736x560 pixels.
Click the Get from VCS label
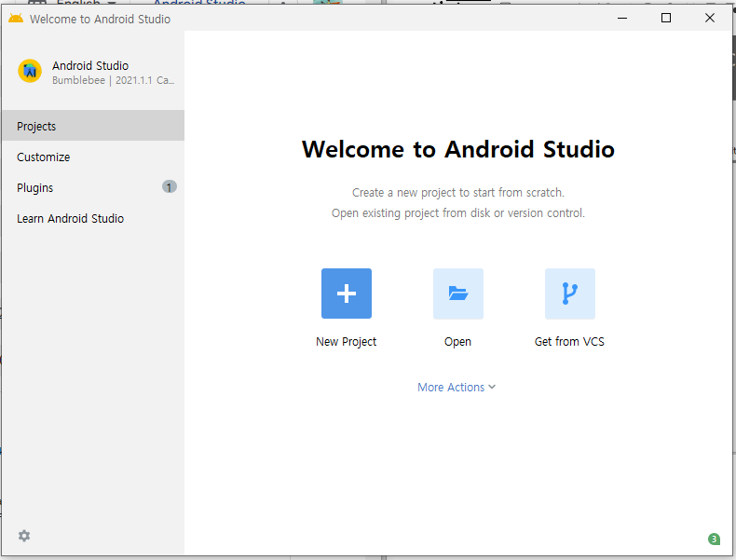(569, 342)
